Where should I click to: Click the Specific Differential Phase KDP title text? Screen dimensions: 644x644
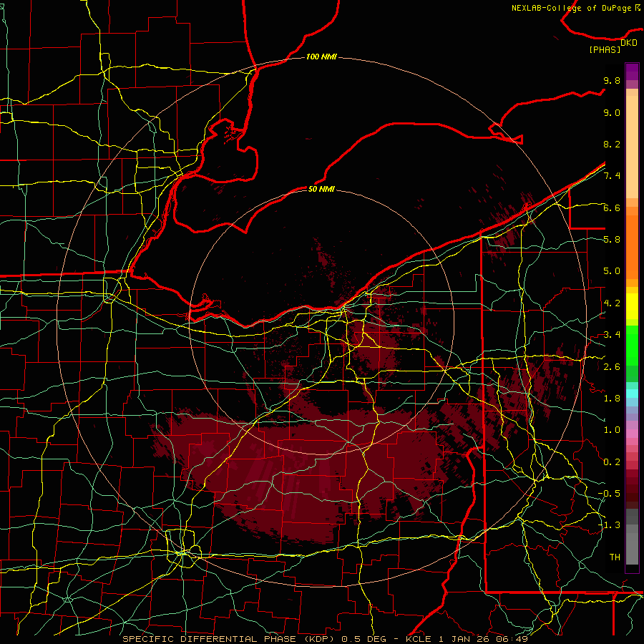pos(230,639)
